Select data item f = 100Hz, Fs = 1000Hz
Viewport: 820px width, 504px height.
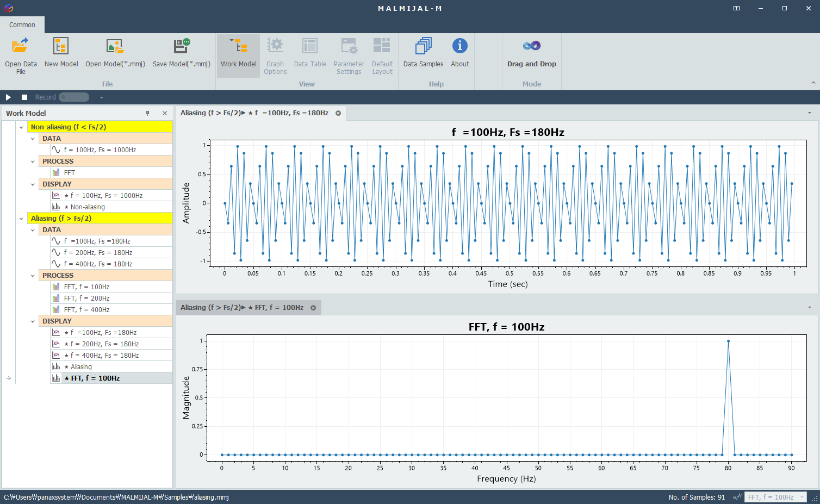111,150
